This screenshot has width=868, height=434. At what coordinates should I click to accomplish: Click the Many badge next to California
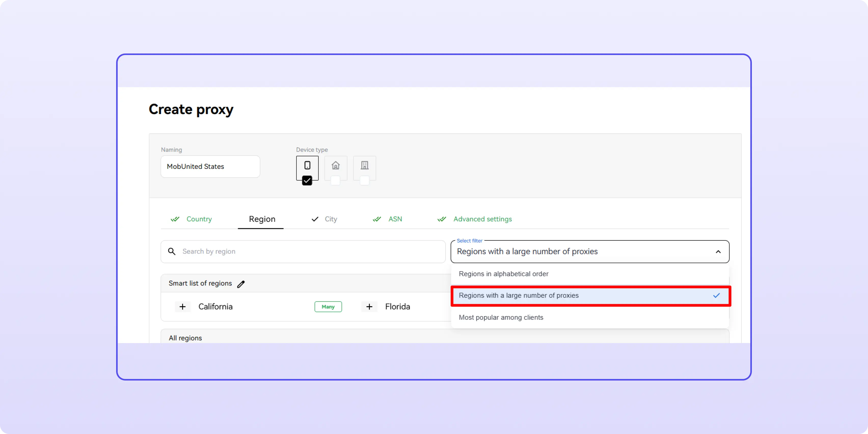point(328,307)
